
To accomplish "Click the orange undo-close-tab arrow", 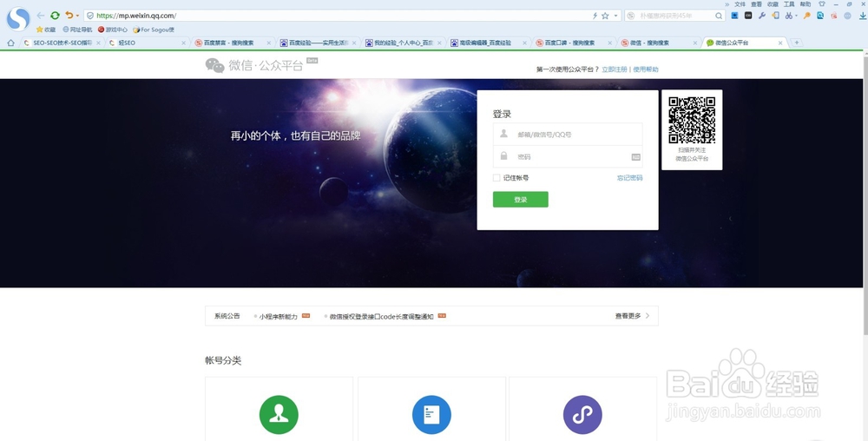I will [69, 16].
